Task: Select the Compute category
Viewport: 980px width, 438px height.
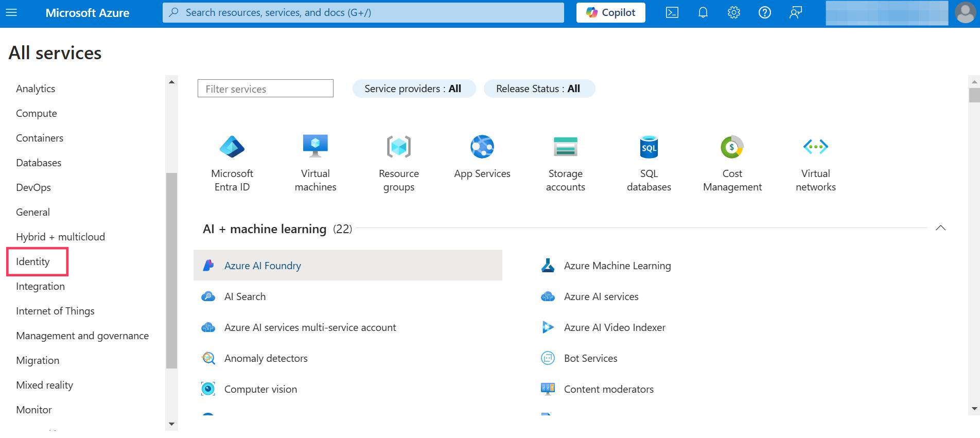Action: (37, 113)
